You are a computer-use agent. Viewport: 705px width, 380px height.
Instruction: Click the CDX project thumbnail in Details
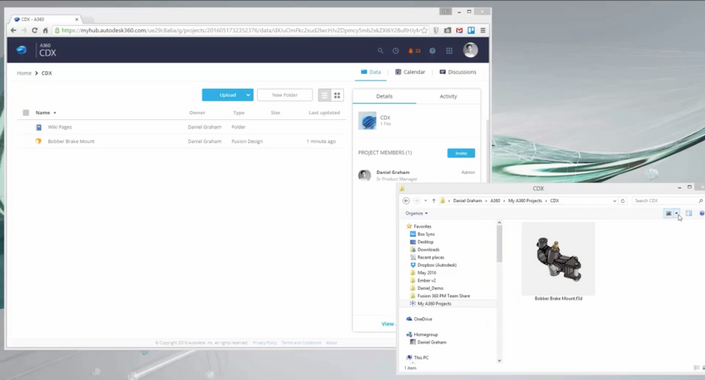pos(367,121)
